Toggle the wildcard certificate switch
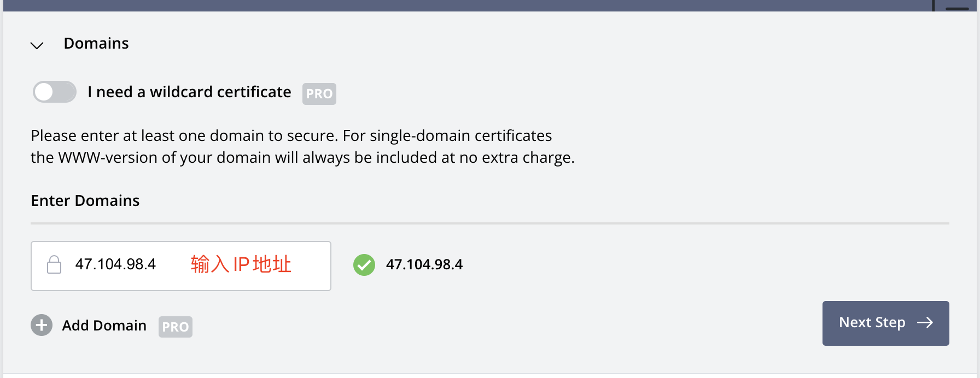This screenshot has height=378, width=980. tap(55, 92)
